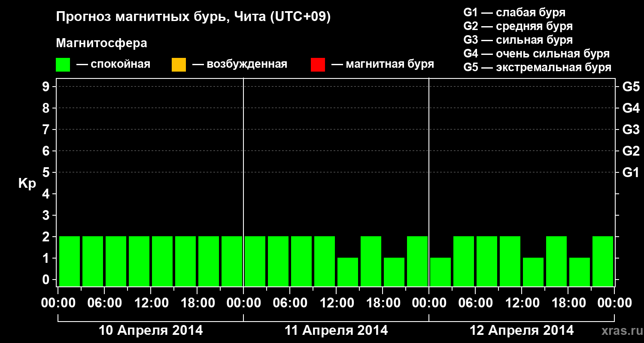Click the '— магнитная буря' legend label
Image resolution: width=644 pixels, height=343 pixels.
point(383,64)
